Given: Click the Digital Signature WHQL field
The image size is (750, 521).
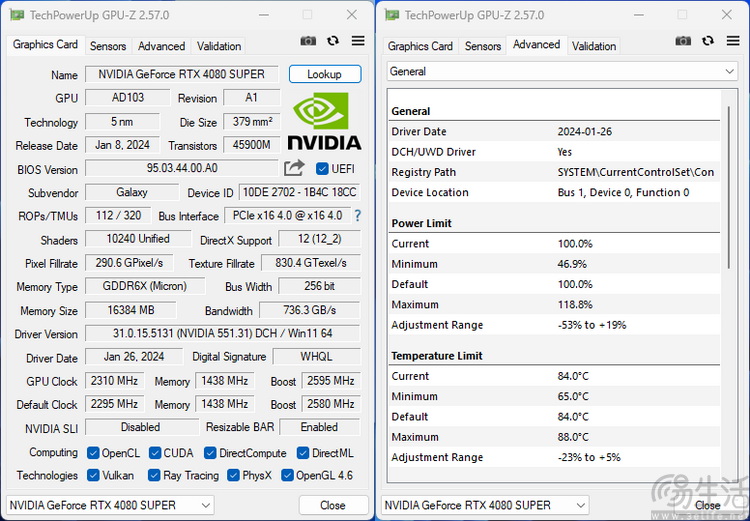Looking at the screenshot, I should click(316, 356).
